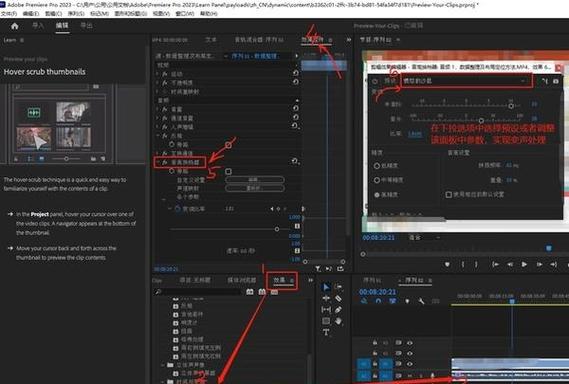The width and height of the screenshot is (569, 384).
Task: Select the Track Select Forward tool
Action: tap(338, 287)
